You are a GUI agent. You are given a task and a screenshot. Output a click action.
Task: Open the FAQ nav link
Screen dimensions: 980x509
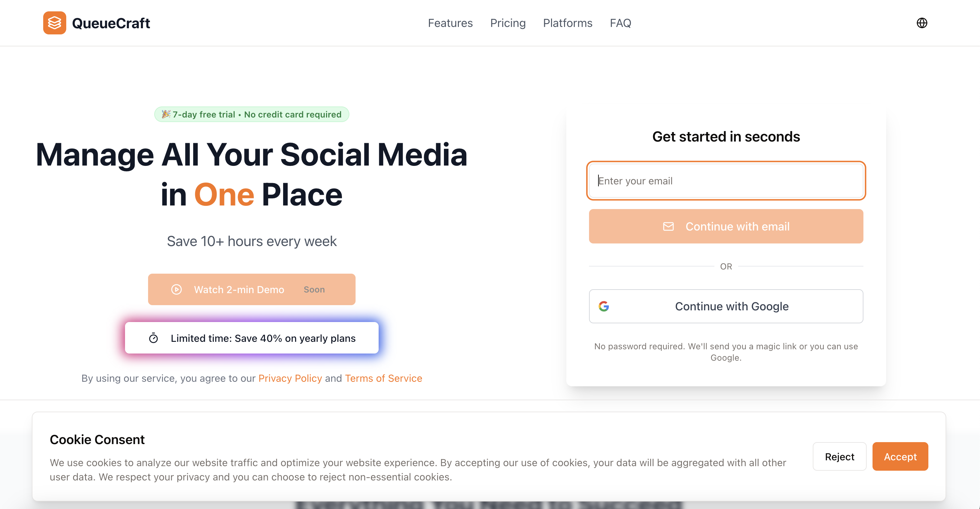coord(620,23)
